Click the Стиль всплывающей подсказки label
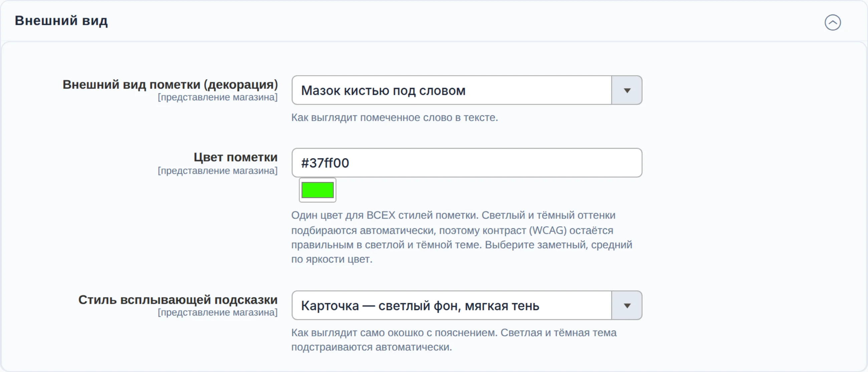The image size is (868, 372). [178, 299]
